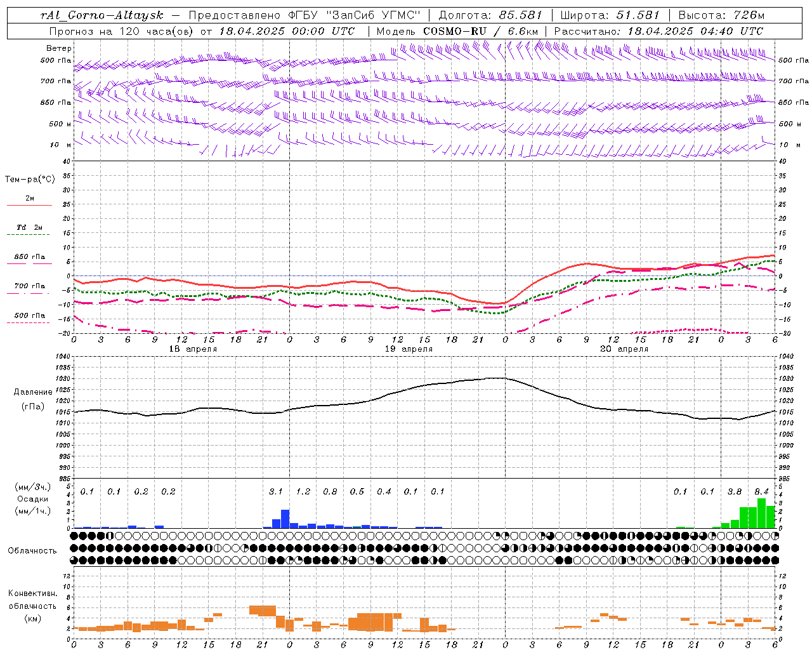
Task: Click the "0.8" precipitation value
Action: pos(330,491)
